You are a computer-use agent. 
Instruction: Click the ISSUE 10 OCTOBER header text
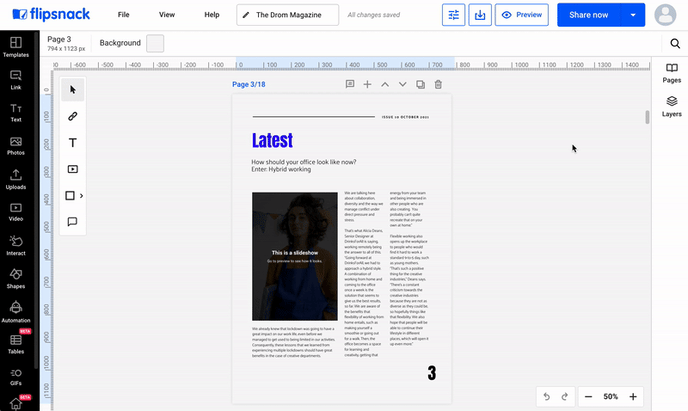point(405,117)
